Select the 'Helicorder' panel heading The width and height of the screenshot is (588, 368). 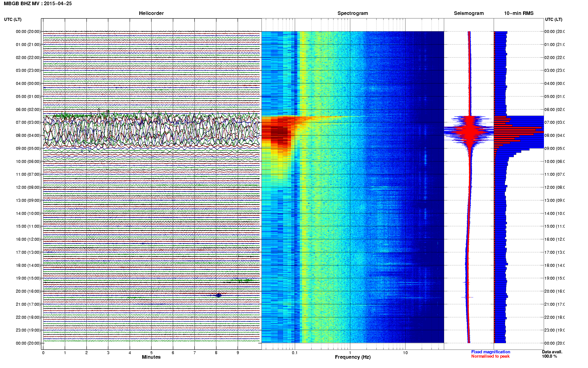point(151,13)
